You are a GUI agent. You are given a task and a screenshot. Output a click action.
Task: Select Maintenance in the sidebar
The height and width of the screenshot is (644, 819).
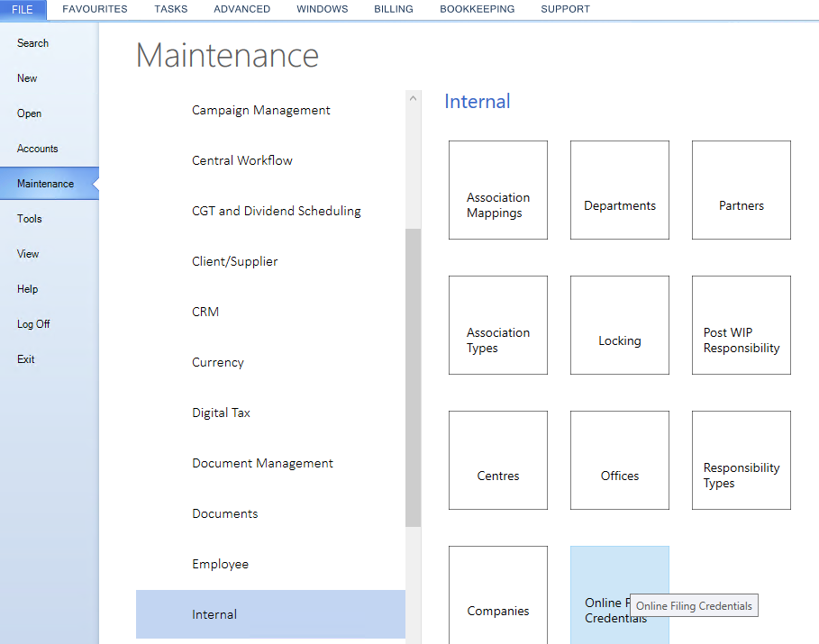(x=50, y=184)
